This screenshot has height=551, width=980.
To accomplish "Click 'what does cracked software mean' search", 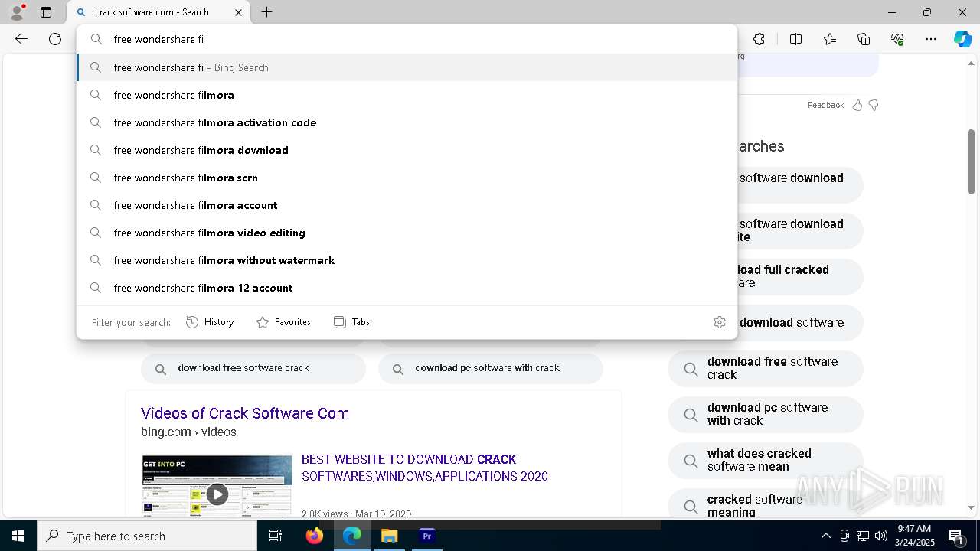I will pos(766,460).
